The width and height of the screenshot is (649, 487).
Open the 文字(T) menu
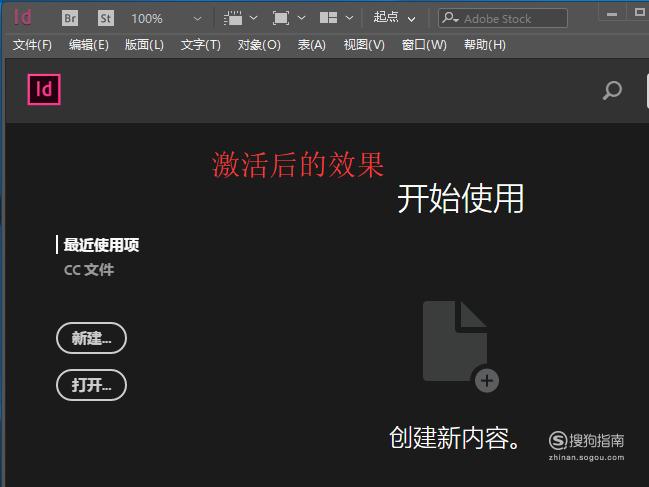point(201,45)
